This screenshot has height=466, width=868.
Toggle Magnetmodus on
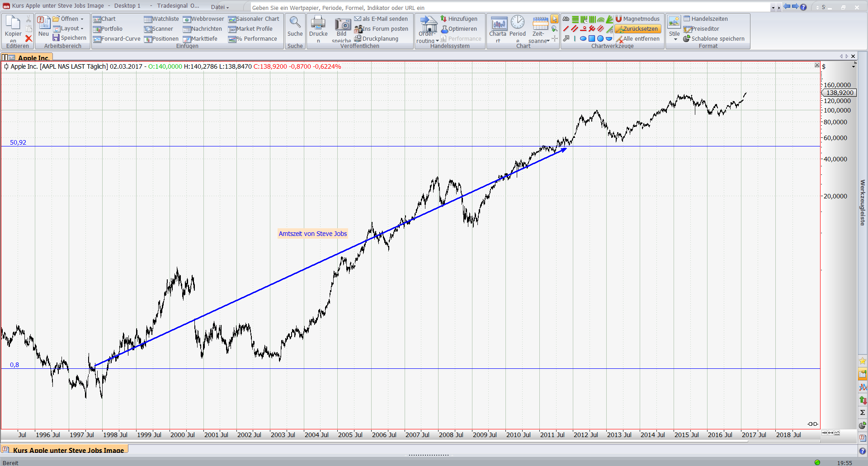(637, 19)
